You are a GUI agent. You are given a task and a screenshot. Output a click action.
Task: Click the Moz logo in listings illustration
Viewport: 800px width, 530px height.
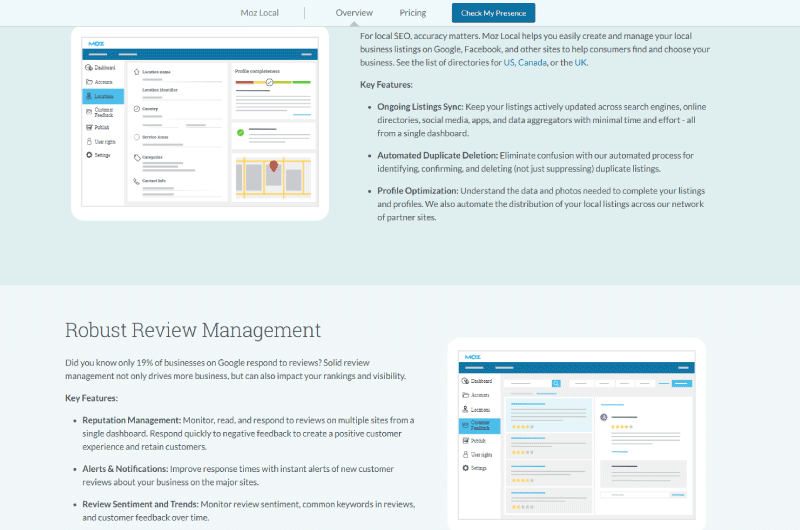tap(96, 44)
